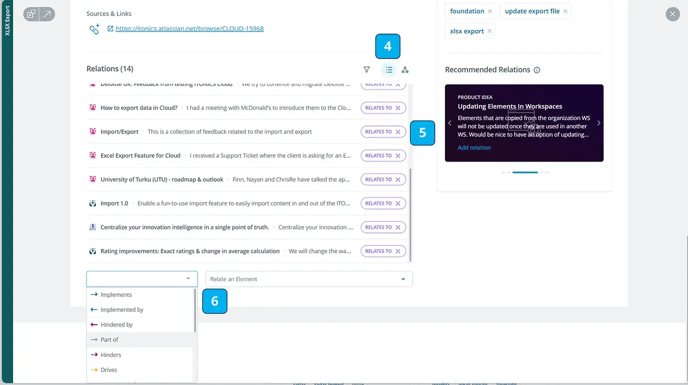Open the expand arrow icon top left
The image size is (688, 385).
[47, 14]
